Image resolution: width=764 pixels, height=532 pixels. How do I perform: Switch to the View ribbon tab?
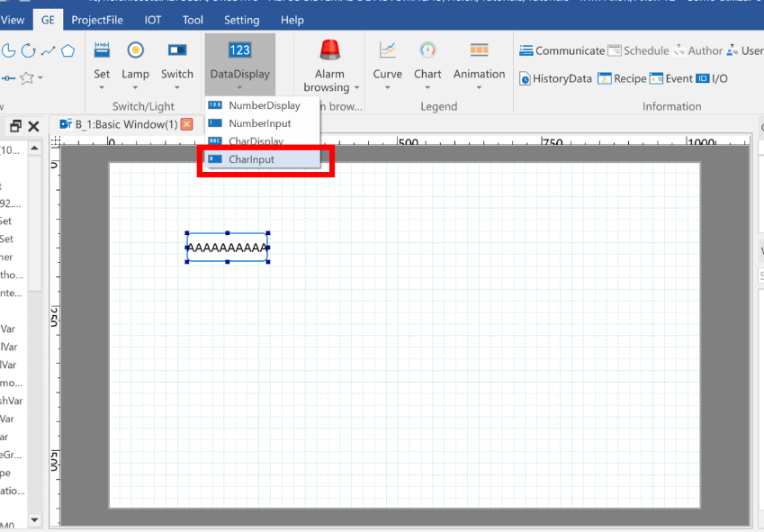click(13, 20)
